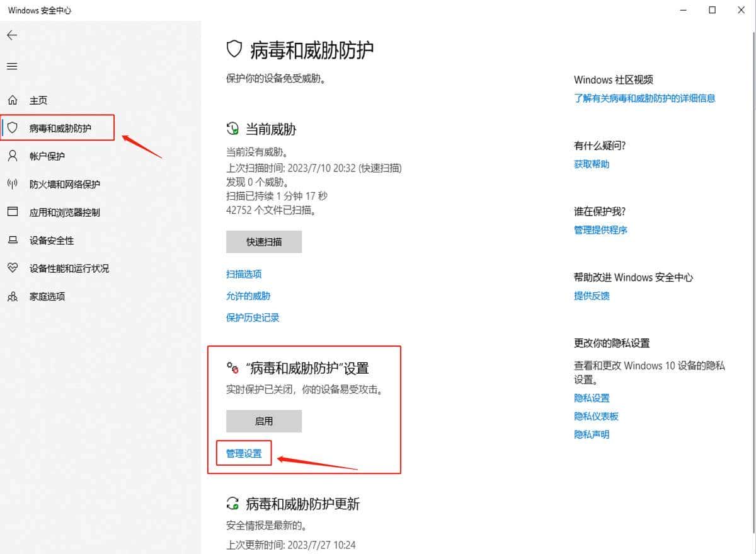Click the laptop icon for 设备安全性
This screenshot has width=756, height=554.
point(13,240)
